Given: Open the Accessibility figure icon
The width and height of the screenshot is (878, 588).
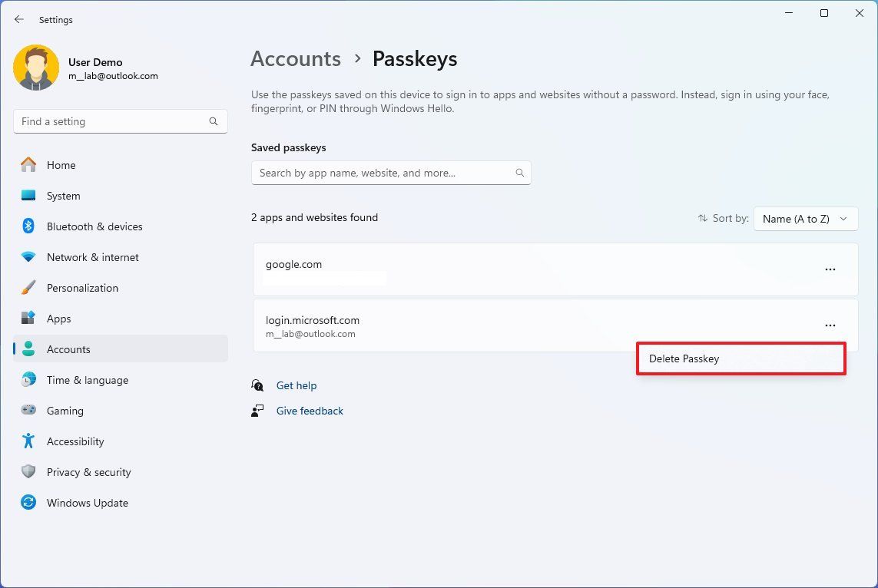Looking at the screenshot, I should (28, 441).
